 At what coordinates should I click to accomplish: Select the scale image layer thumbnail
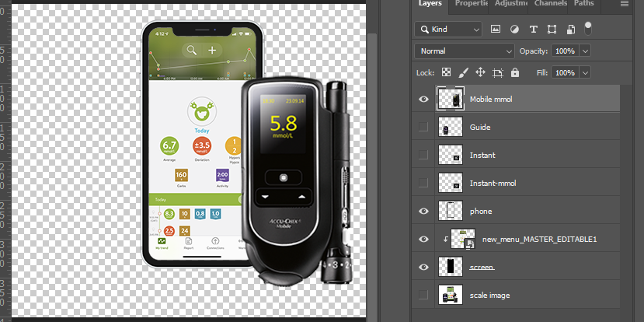[451, 295]
